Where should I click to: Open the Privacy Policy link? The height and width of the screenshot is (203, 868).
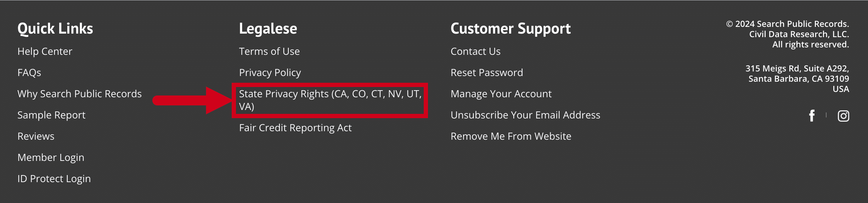pos(270,72)
